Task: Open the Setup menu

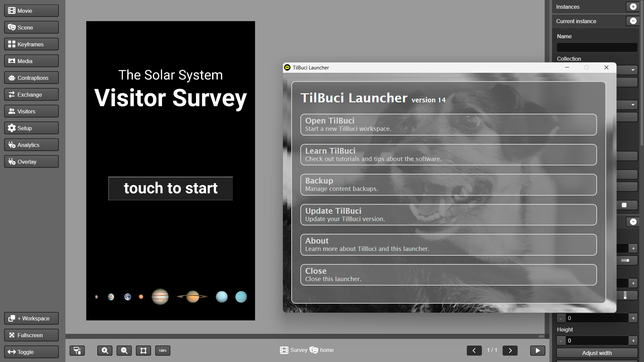Action: (x=32, y=128)
